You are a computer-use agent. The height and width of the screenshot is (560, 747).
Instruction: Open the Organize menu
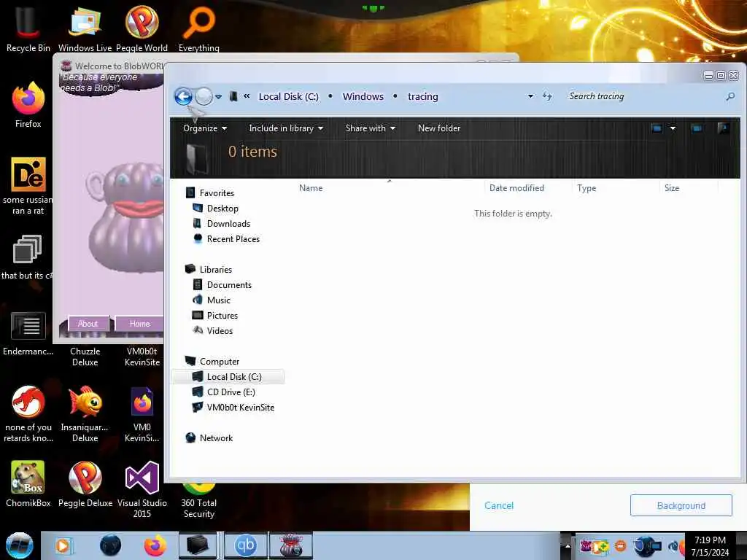[205, 128]
